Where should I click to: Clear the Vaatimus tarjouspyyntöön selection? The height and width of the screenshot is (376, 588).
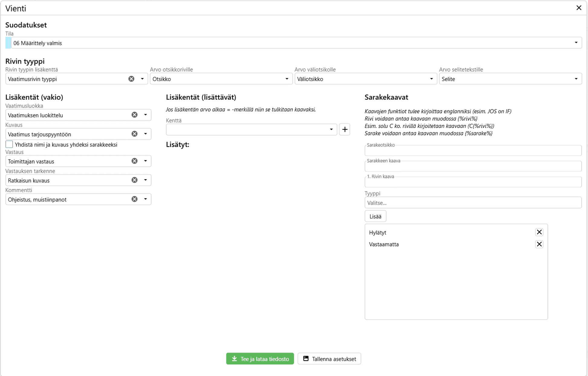(x=135, y=134)
